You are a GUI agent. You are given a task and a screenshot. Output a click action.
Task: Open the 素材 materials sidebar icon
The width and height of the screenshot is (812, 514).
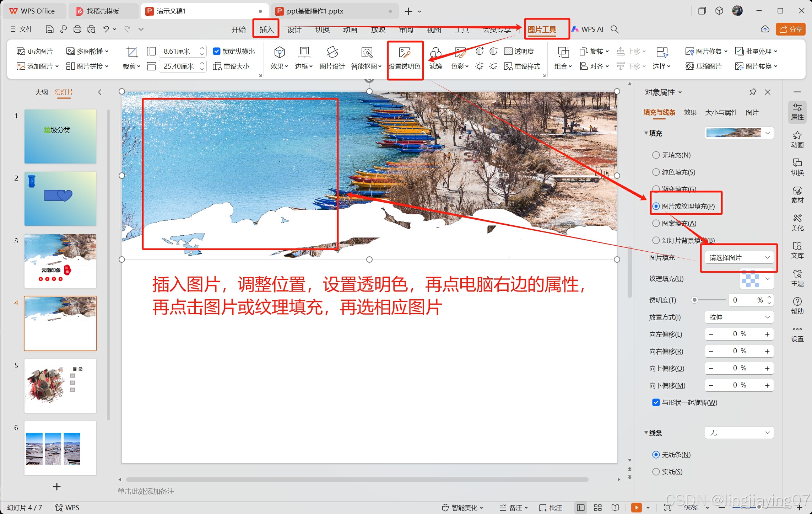pos(797,194)
